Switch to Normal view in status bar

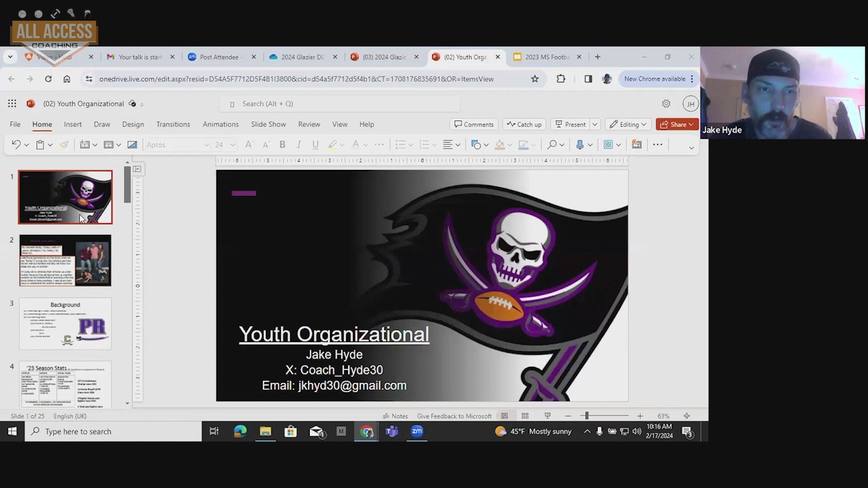(x=505, y=416)
